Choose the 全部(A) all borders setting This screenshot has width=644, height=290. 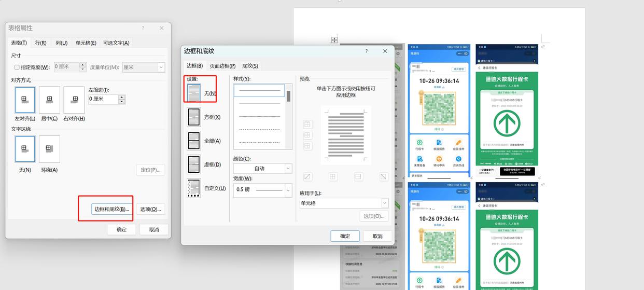click(x=193, y=141)
